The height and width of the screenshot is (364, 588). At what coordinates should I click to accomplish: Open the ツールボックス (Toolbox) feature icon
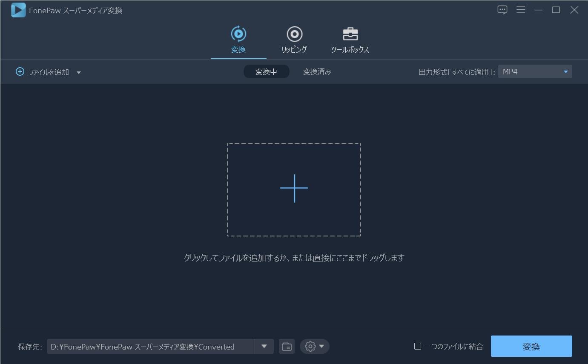pyautogui.click(x=350, y=38)
